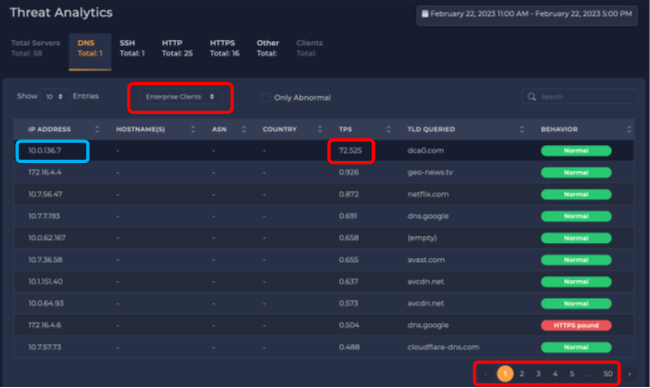Sort by TLD QUERIED column arrows

521,129
